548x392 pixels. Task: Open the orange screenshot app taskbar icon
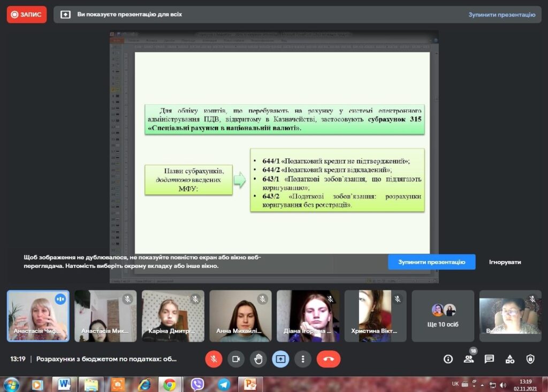pyautogui.click(x=117, y=385)
